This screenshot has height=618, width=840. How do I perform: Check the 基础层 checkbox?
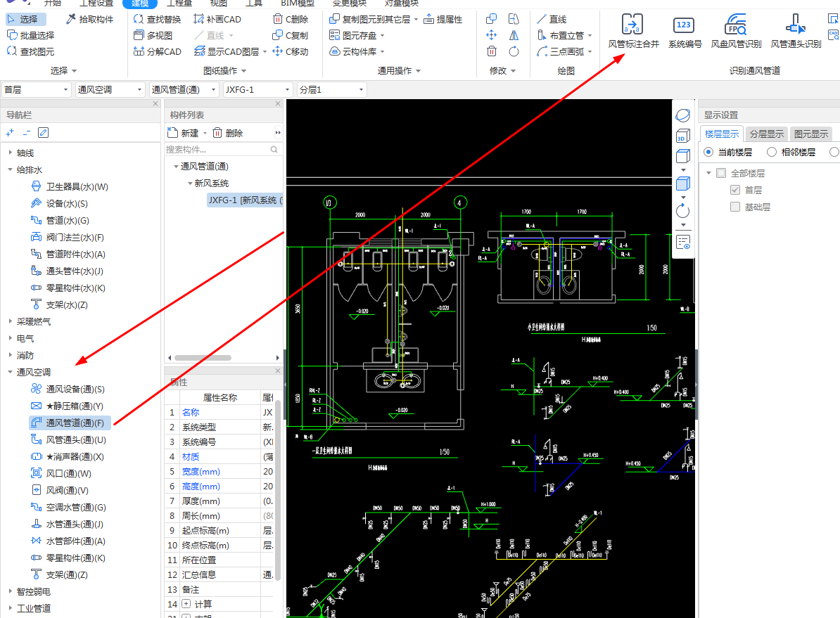pyautogui.click(x=735, y=207)
